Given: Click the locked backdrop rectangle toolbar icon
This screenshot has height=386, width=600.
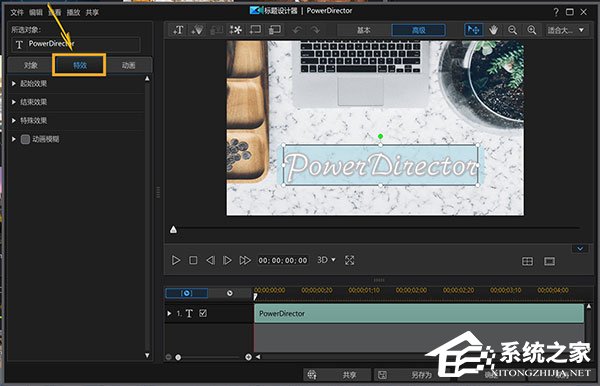Looking at the screenshot, I should (274, 30).
